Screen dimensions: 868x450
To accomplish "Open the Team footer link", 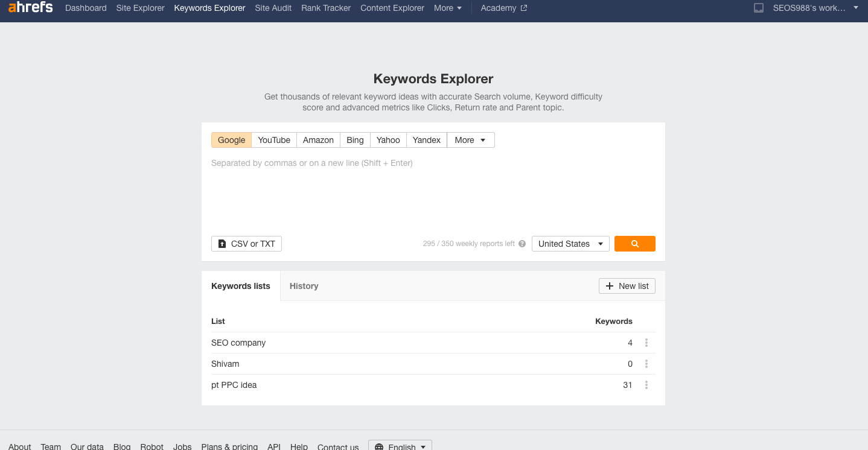I will pos(51,446).
